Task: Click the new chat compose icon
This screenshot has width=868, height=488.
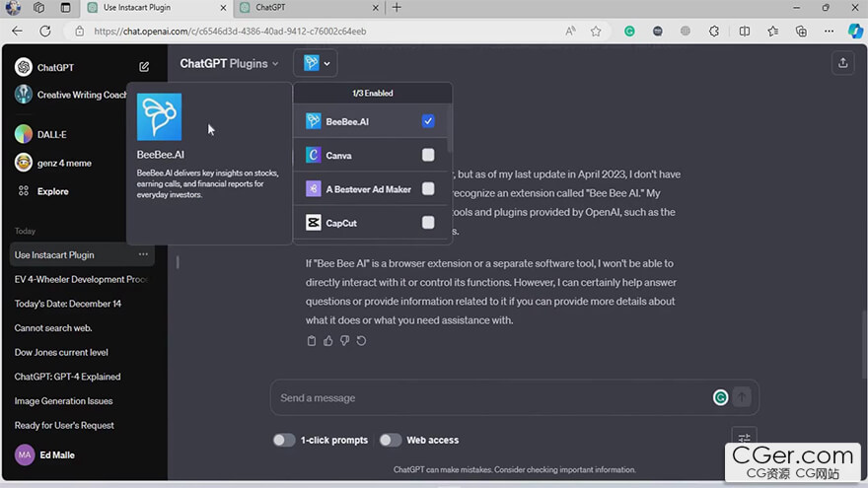Action: 144,67
